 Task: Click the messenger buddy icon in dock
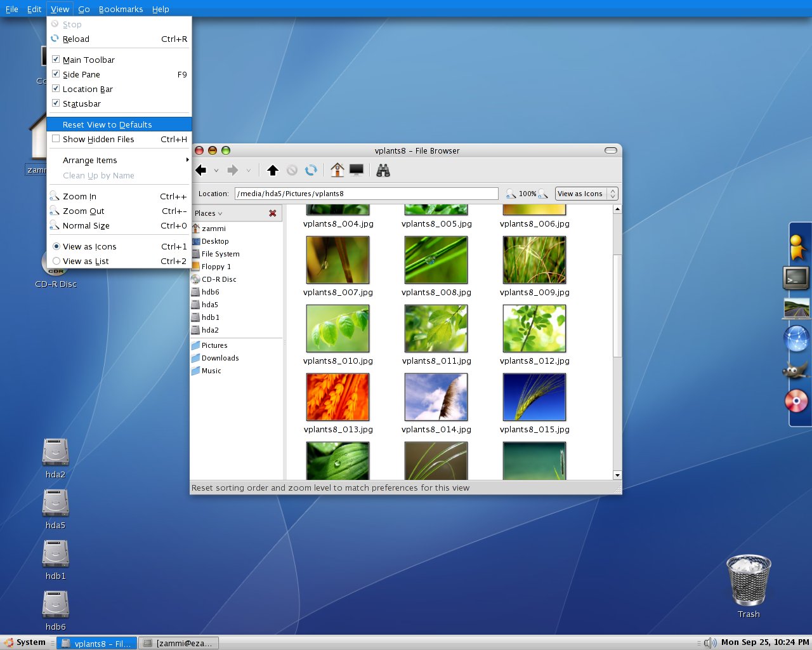797,247
